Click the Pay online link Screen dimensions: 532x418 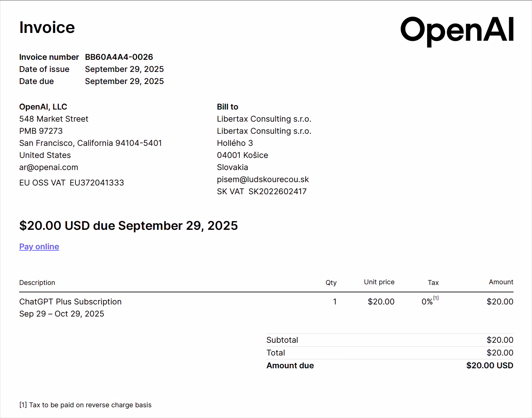click(39, 247)
